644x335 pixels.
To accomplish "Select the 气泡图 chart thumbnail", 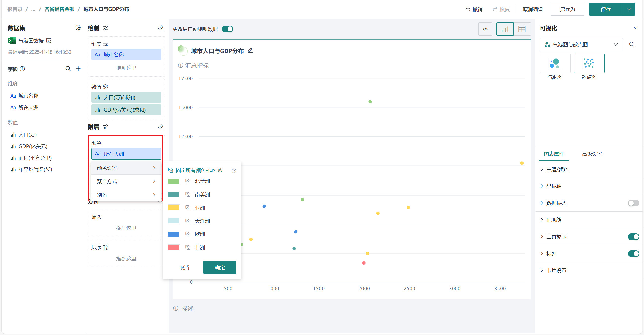I will 555,64.
